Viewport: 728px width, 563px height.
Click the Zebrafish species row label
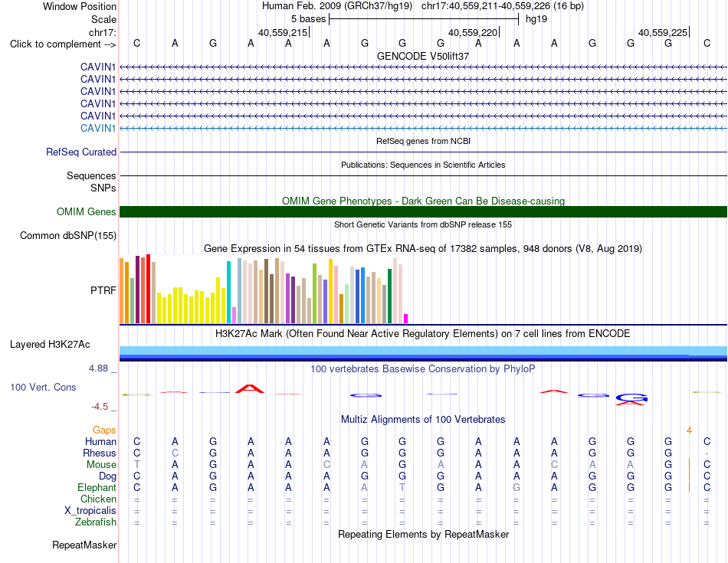pyautogui.click(x=96, y=522)
